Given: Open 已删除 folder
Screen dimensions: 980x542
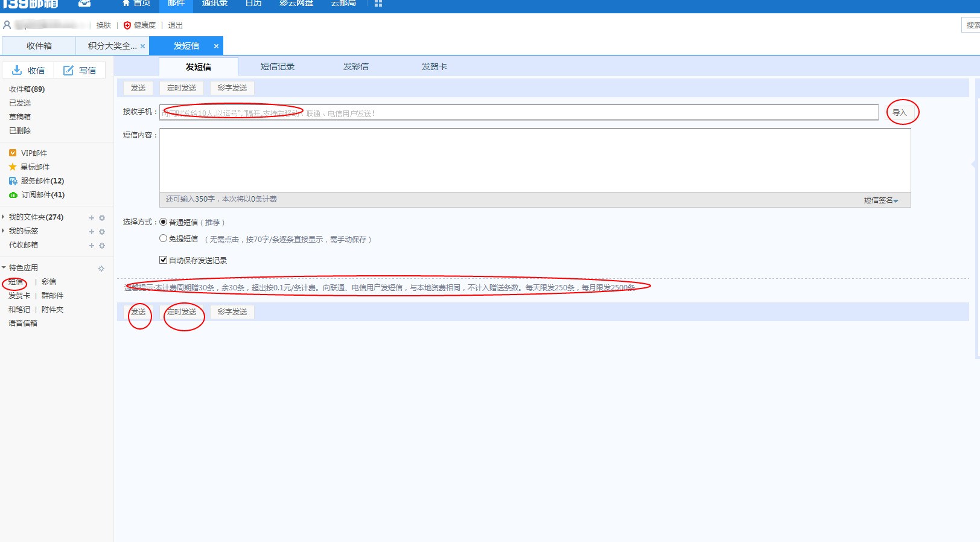Looking at the screenshot, I should 20,131.
